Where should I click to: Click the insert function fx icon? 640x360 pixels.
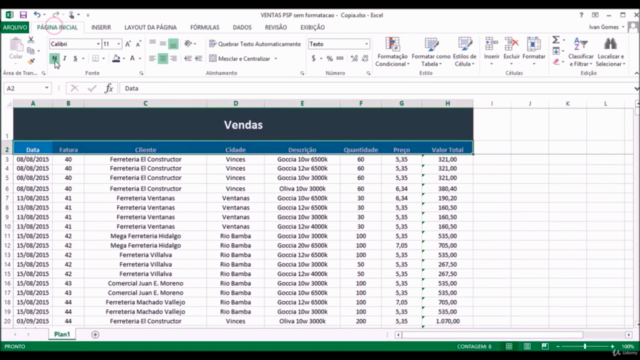pos(109,88)
